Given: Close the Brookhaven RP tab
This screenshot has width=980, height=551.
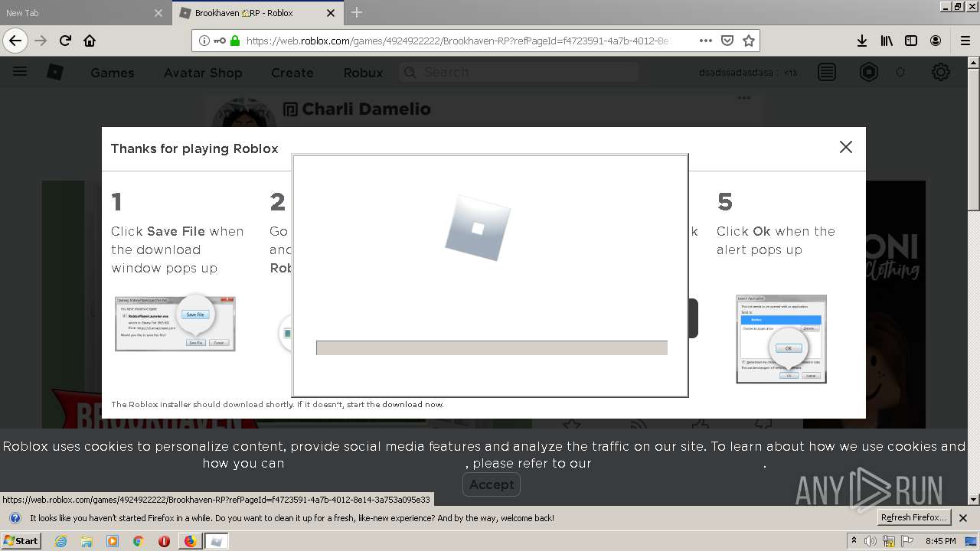Looking at the screenshot, I should click(331, 13).
